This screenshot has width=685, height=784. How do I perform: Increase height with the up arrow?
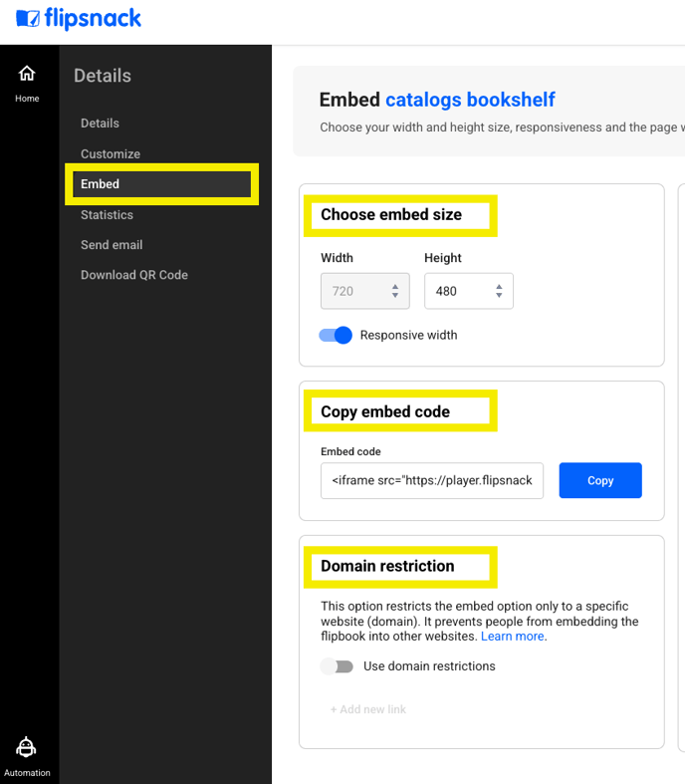[x=499, y=287]
